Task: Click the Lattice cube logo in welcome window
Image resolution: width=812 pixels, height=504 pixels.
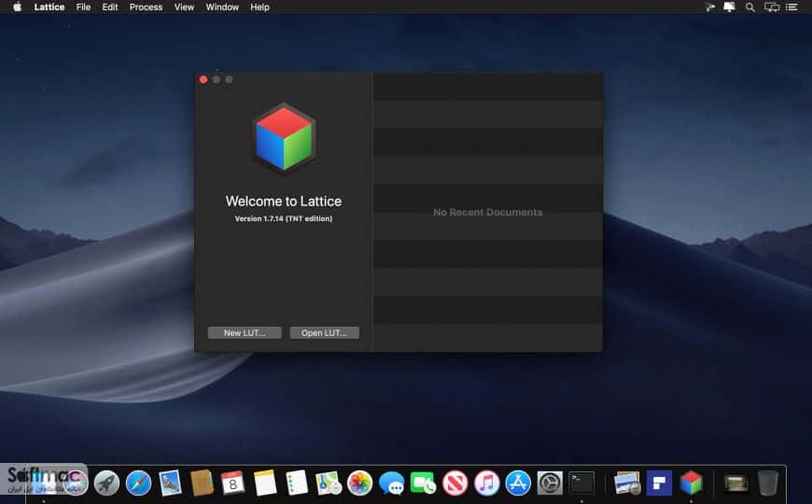Action: click(x=284, y=138)
